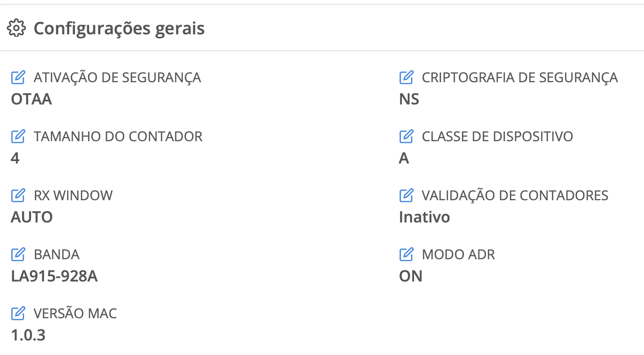This screenshot has height=355, width=644.
Task: Select the 1.0.3 MAC version value
Action: tap(28, 335)
